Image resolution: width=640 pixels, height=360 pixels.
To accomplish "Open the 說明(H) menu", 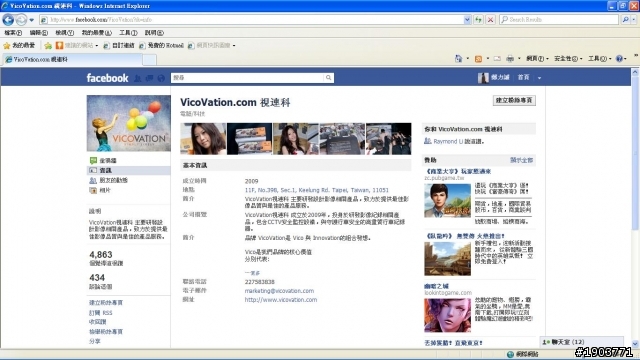I will (x=154, y=33).
